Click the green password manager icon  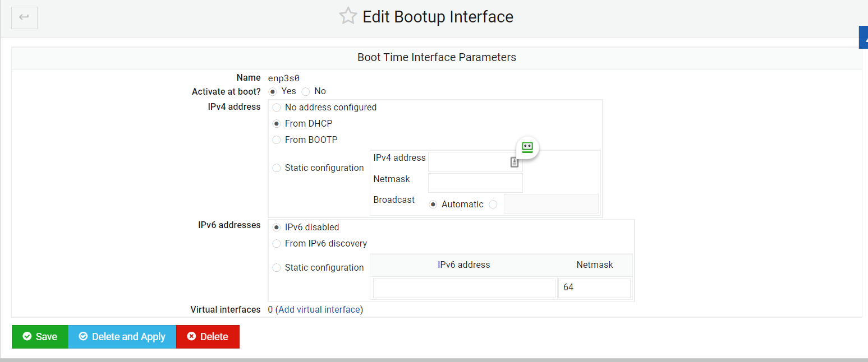[x=527, y=147]
